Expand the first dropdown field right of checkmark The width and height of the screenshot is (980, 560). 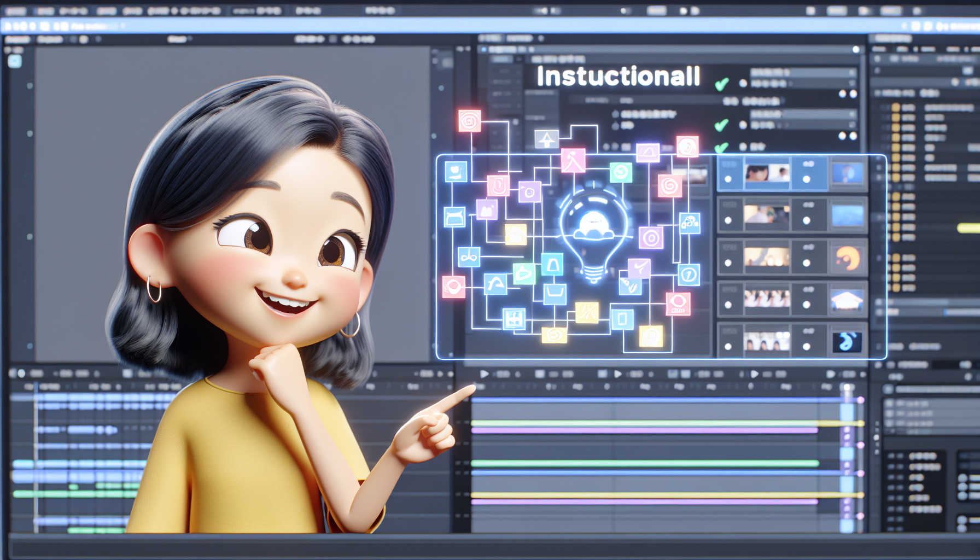[x=802, y=73]
